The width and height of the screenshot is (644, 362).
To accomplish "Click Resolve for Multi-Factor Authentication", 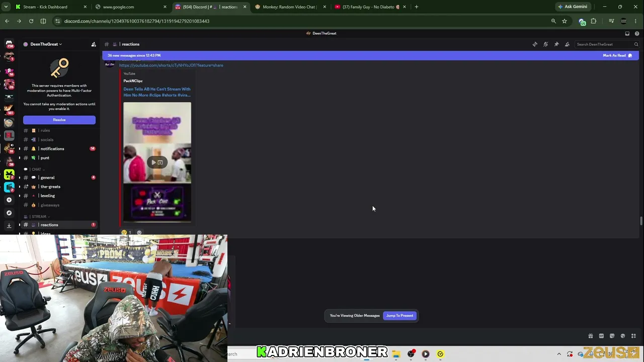I will pyautogui.click(x=59, y=120).
